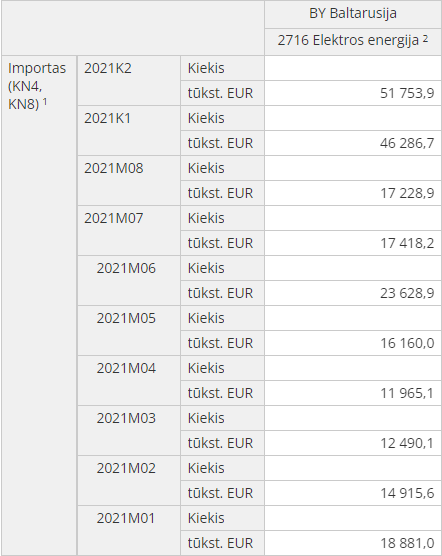Viewport: 442px width, 556px height.
Task: Click the value 46 286,7
Action: tap(407, 143)
